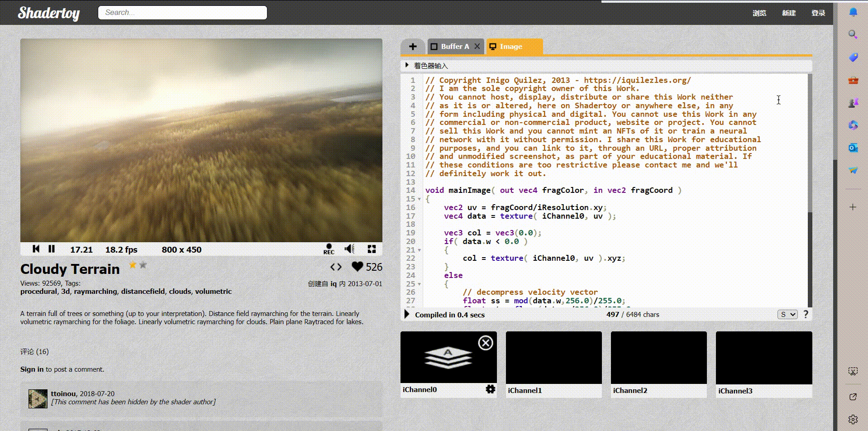Start recording with the REC icon
The width and height of the screenshot is (868, 431).
click(x=329, y=249)
